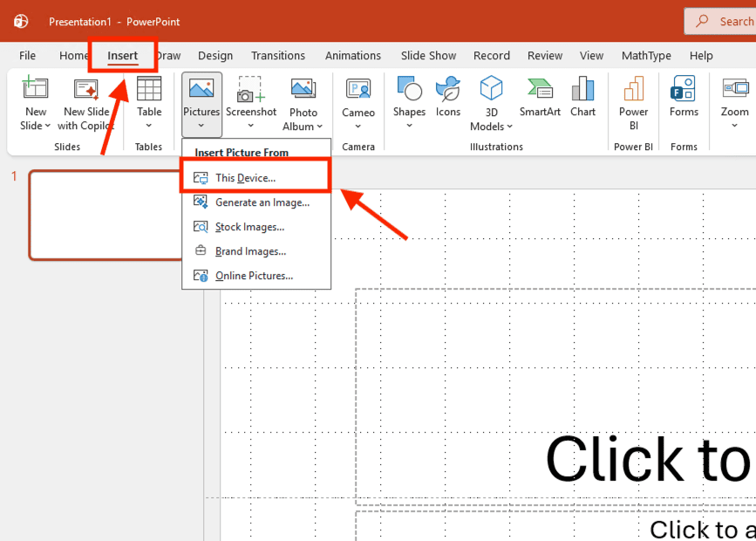Viewport: 756px width, 541px height.
Task: Click the New Slide icon
Action: click(35, 89)
